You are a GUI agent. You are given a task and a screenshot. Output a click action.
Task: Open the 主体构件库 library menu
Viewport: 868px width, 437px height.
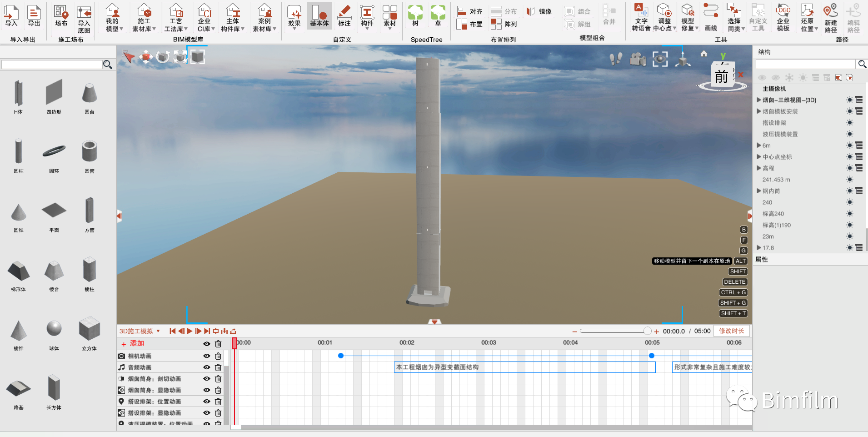click(x=233, y=18)
